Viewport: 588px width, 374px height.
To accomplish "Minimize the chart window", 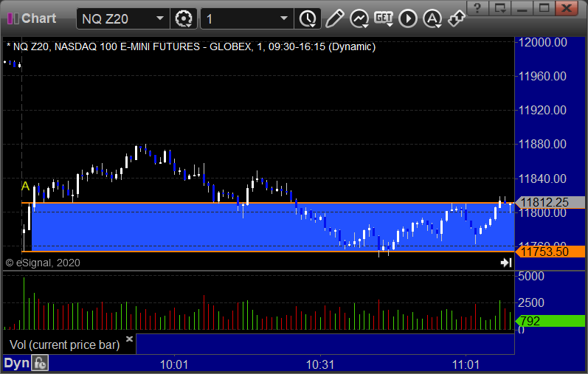I will coord(522,8).
